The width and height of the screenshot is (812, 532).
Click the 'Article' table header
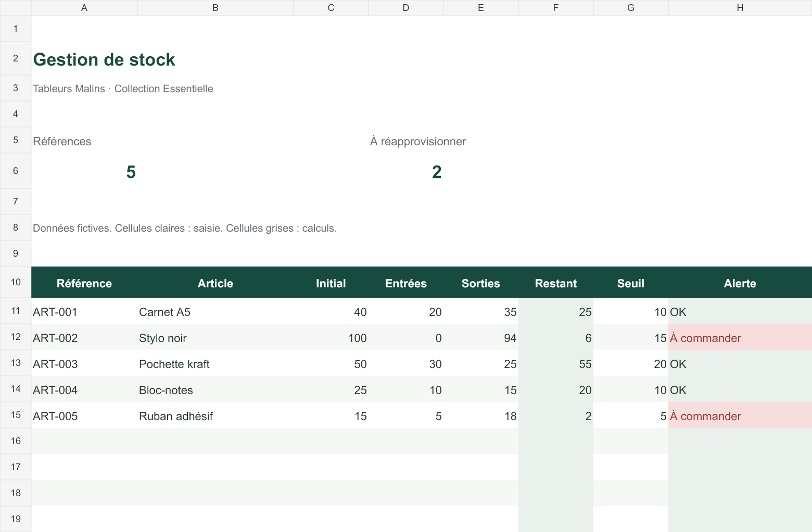[215, 283]
